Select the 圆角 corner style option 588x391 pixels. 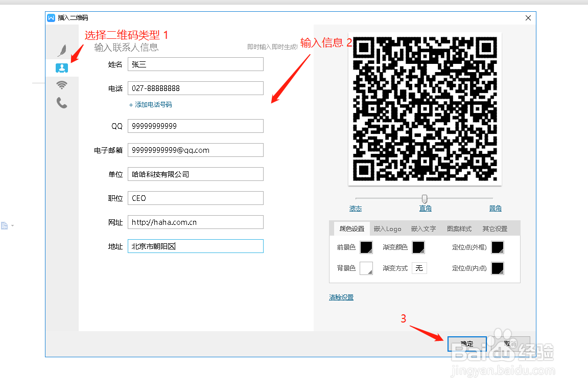[495, 208]
